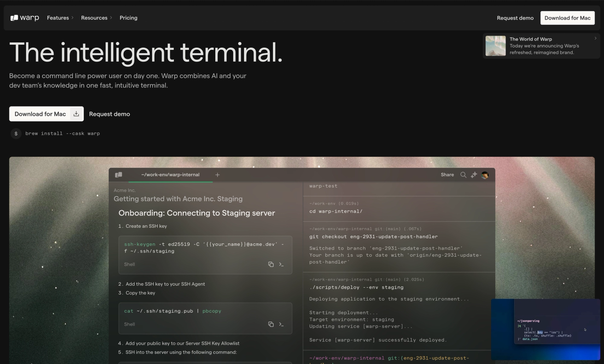Click the './scripts/deploy --env staging' command

(x=356, y=287)
